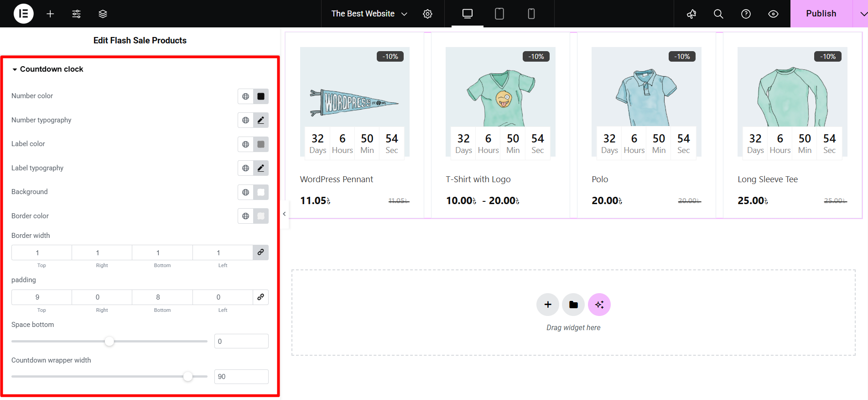Open Site Settings sliders icon
The height and width of the screenshot is (400, 868).
[76, 14]
